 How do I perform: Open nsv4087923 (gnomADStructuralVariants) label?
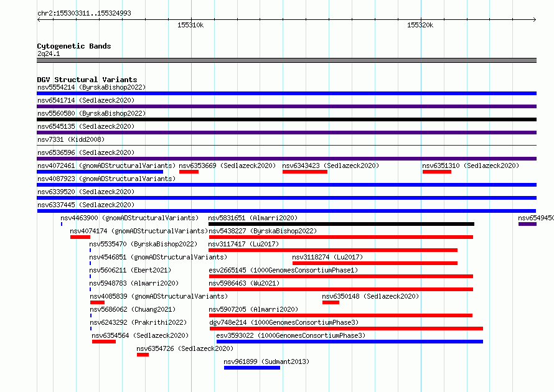tap(106, 179)
